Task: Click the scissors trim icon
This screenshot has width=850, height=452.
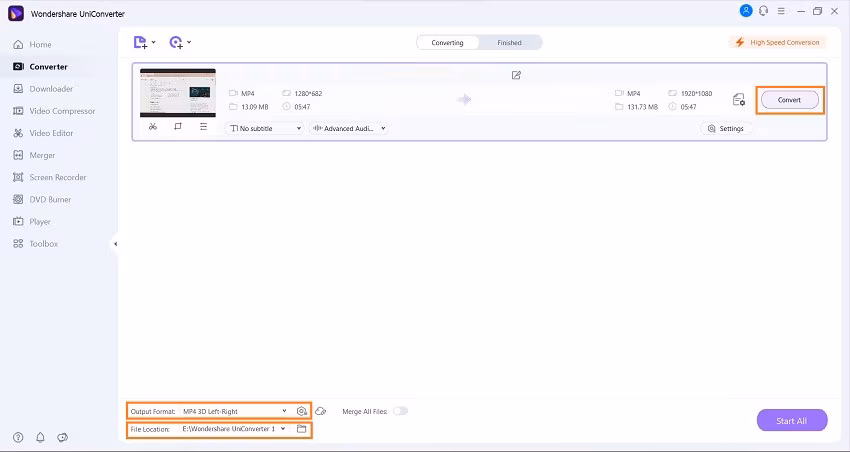Action: [153, 126]
